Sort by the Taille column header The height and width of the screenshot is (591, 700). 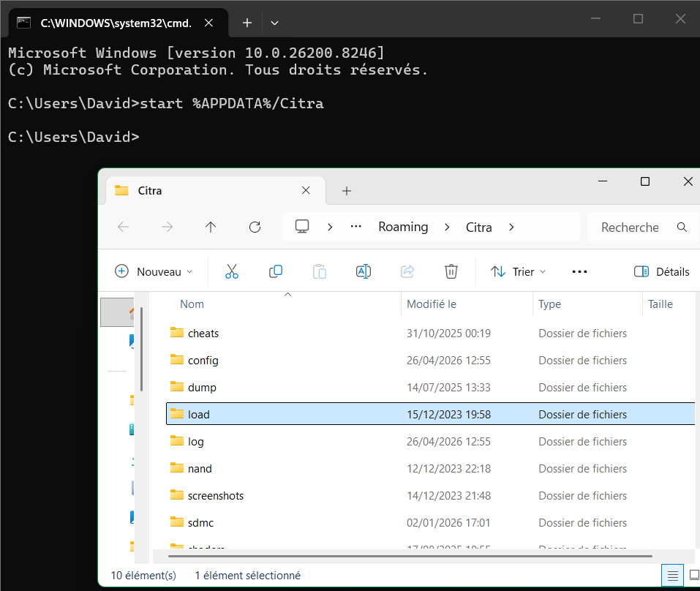click(x=661, y=304)
